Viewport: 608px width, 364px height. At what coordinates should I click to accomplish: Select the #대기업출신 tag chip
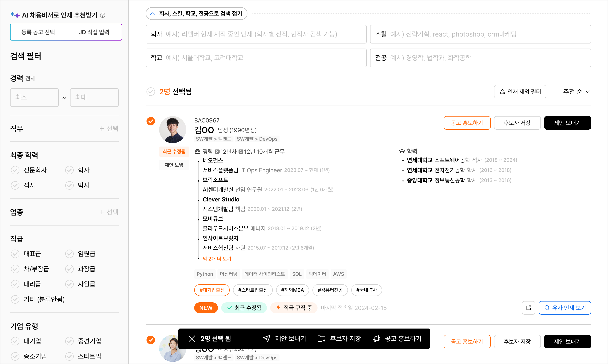[x=212, y=290]
